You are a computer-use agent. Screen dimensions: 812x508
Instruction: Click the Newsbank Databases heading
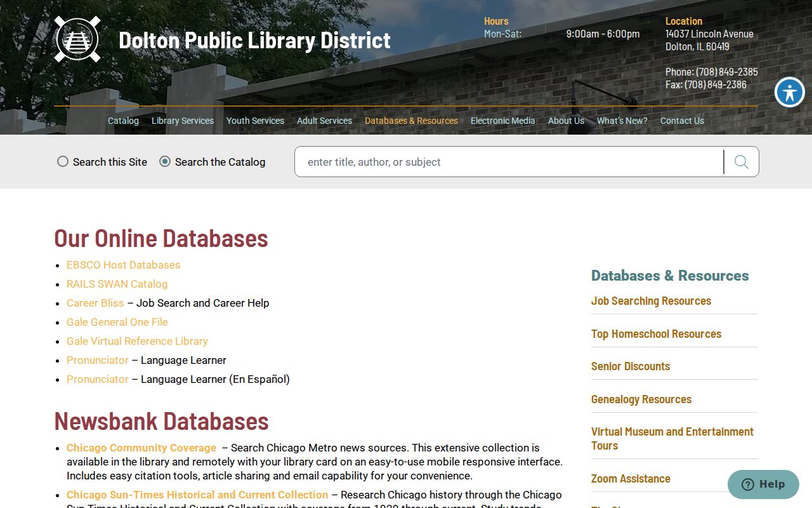(161, 421)
